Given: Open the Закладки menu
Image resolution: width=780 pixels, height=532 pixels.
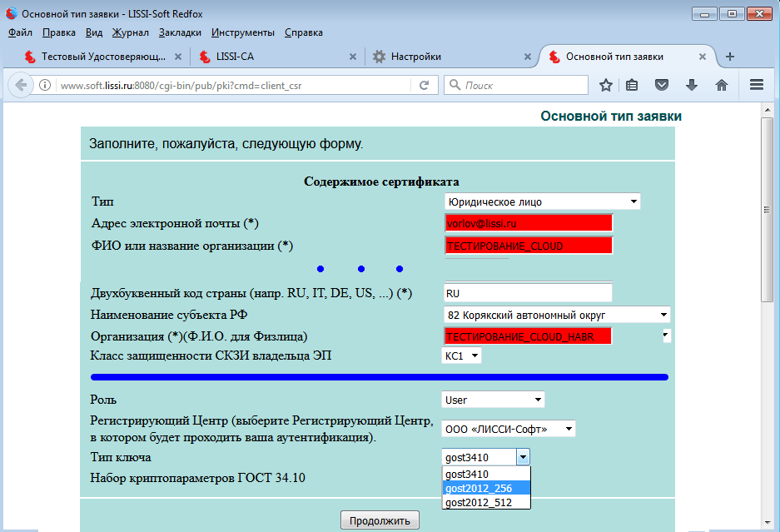Looking at the screenshot, I should click(180, 32).
